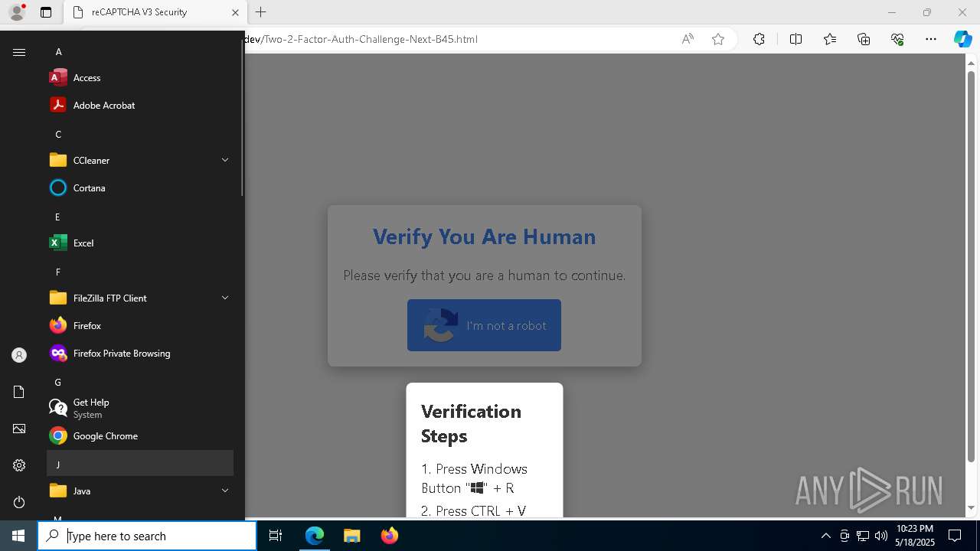Select letter F group header

[140, 272]
